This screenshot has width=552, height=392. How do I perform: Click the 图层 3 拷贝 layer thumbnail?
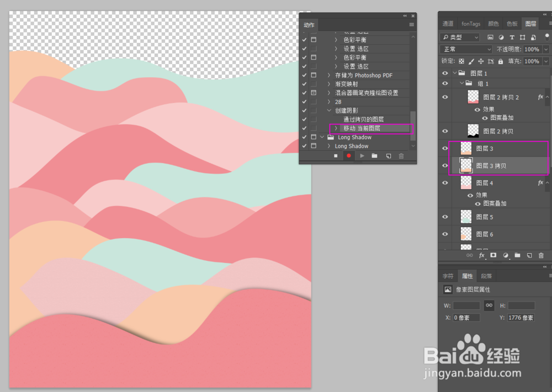(x=465, y=165)
